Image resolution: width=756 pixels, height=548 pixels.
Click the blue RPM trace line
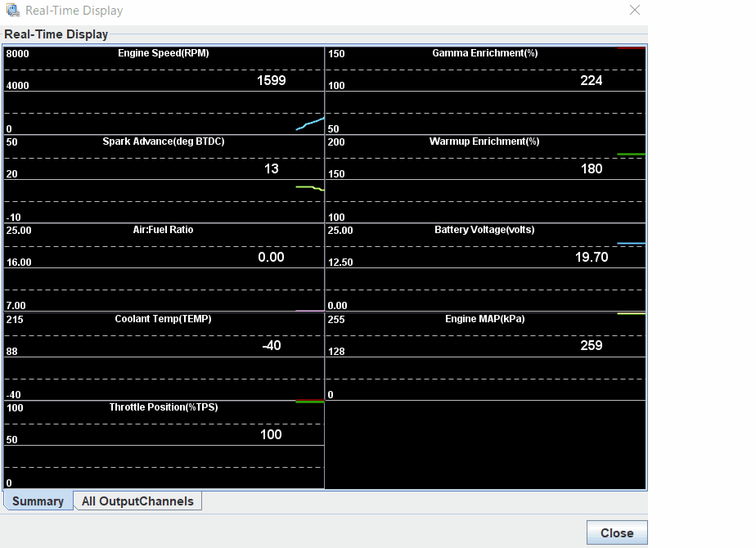click(x=307, y=124)
